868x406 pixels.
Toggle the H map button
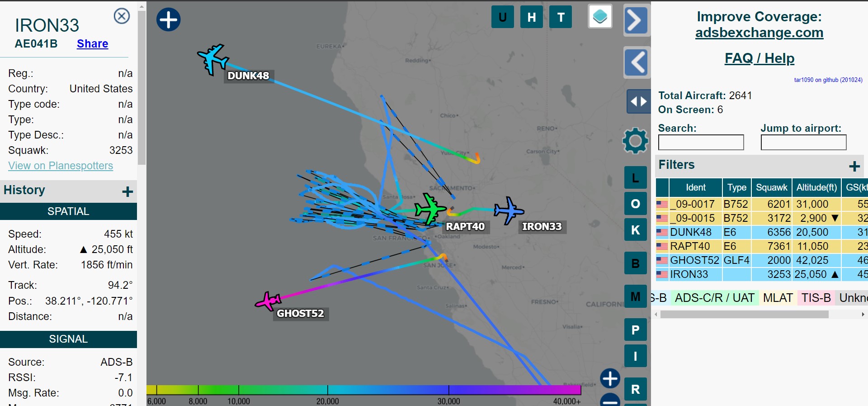pyautogui.click(x=531, y=17)
